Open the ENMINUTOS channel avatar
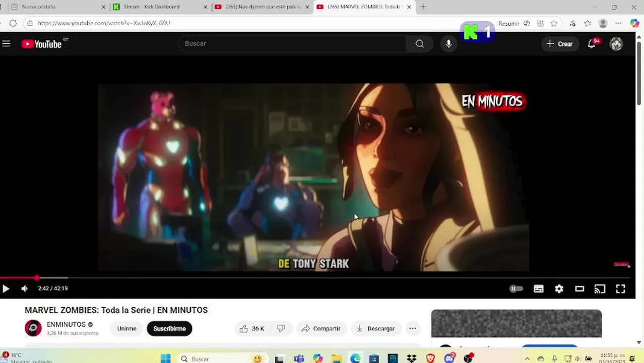 33,328
